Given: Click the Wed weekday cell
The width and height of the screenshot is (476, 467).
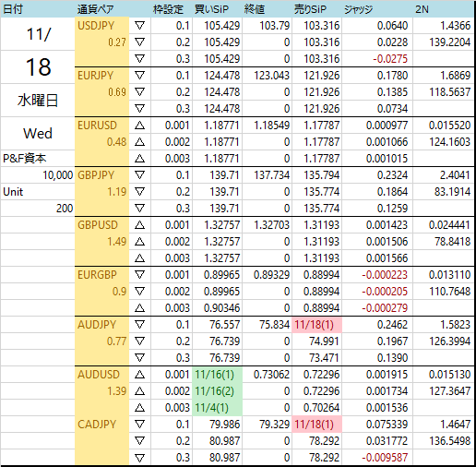Looking at the screenshot, I should coord(38,134).
